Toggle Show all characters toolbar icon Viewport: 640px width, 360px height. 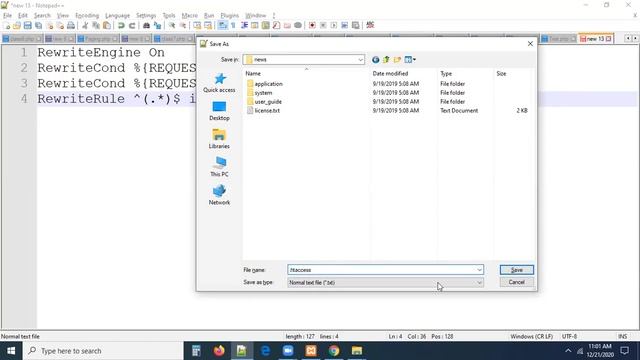pos(233,25)
